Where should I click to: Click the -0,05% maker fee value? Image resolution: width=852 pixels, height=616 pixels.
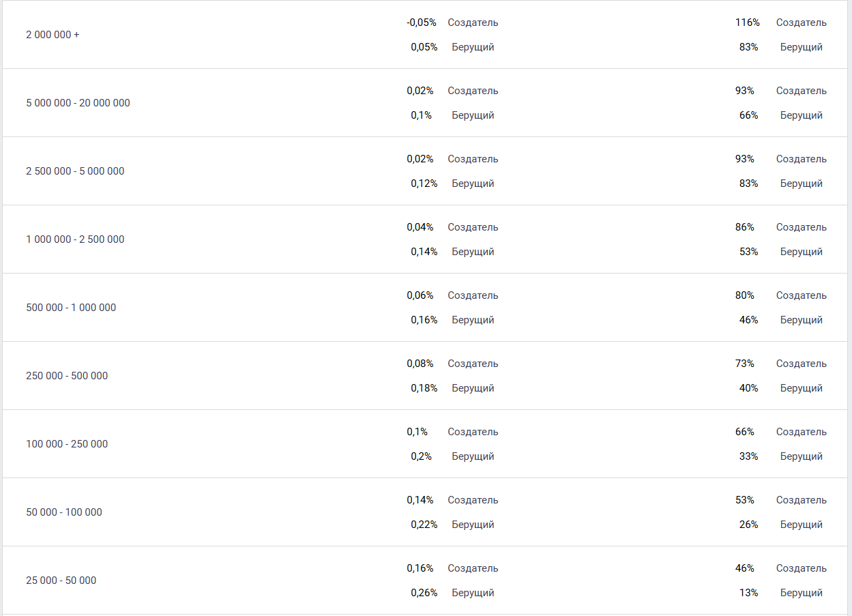(x=421, y=23)
